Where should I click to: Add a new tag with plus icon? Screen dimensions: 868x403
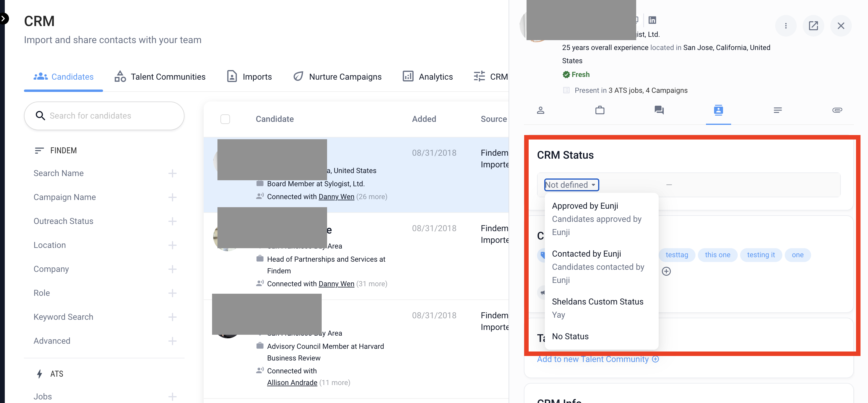666,271
